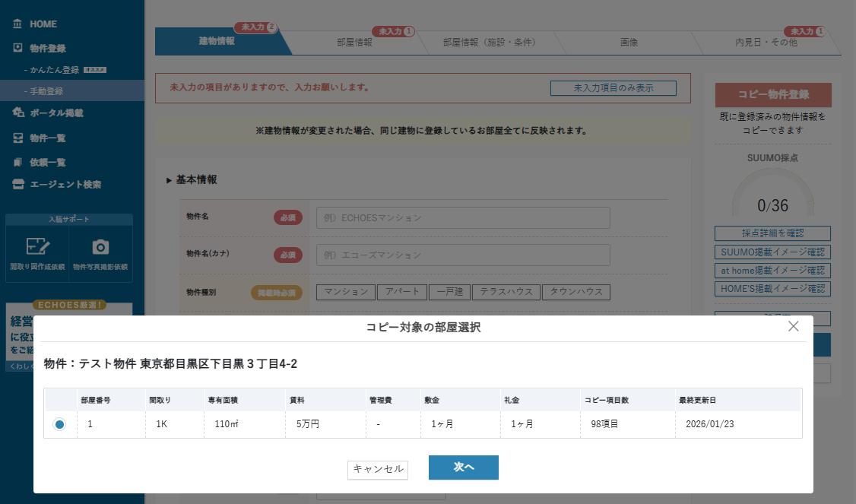Image resolution: width=856 pixels, height=504 pixels.
Task: Switch to 画像 tab
Action: [x=629, y=43]
